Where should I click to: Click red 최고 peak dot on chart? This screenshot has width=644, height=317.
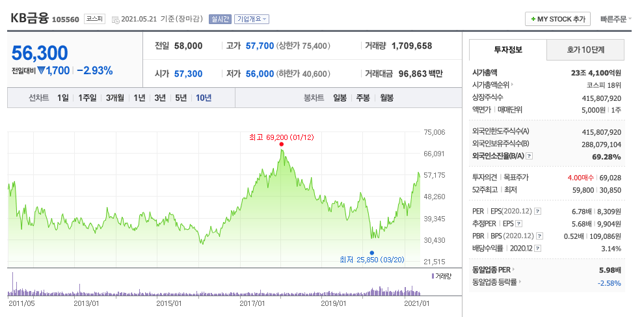click(x=281, y=145)
